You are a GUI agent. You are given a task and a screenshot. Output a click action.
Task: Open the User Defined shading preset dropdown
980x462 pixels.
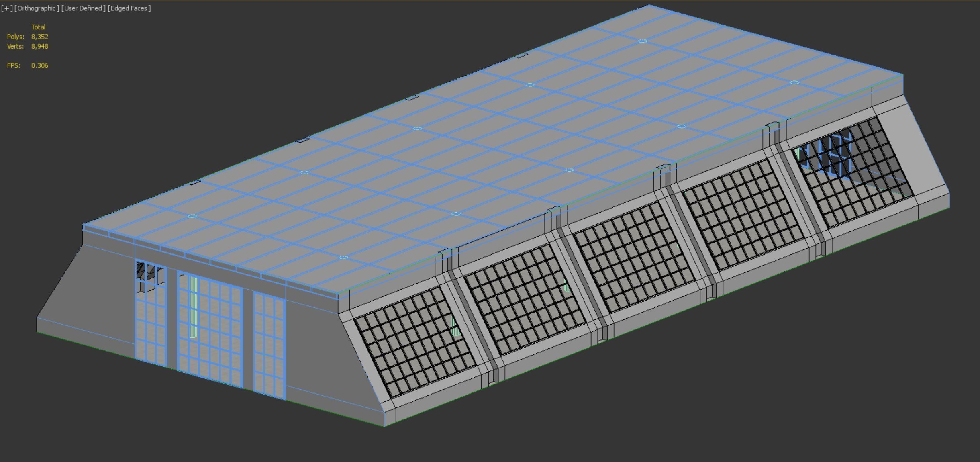83,8
